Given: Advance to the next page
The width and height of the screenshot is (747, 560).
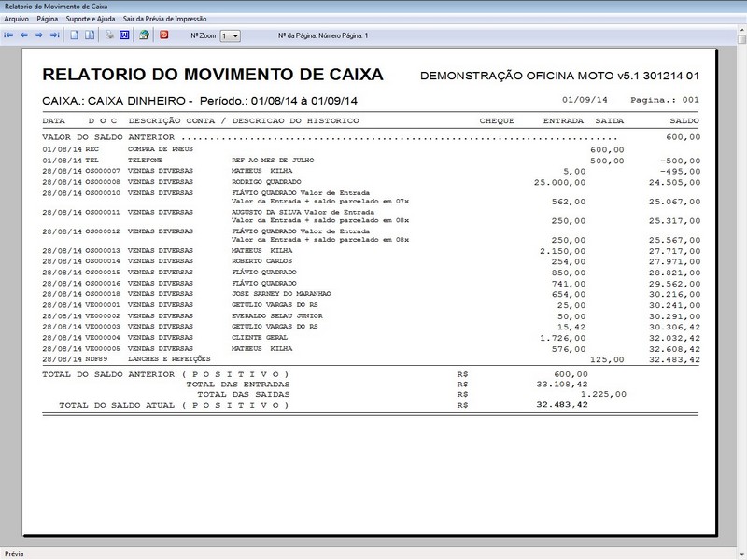Looking at the screenshot, I should [40, 35].
